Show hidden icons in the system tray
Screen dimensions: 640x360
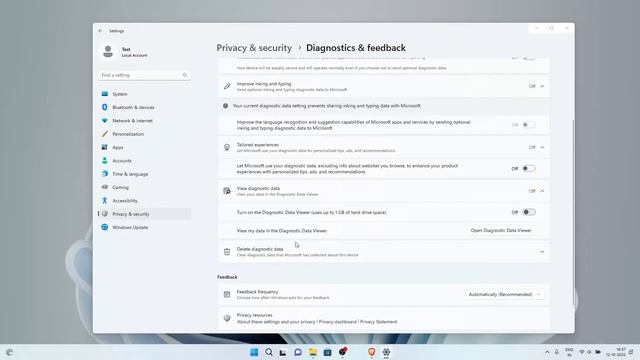click(547, 352)
